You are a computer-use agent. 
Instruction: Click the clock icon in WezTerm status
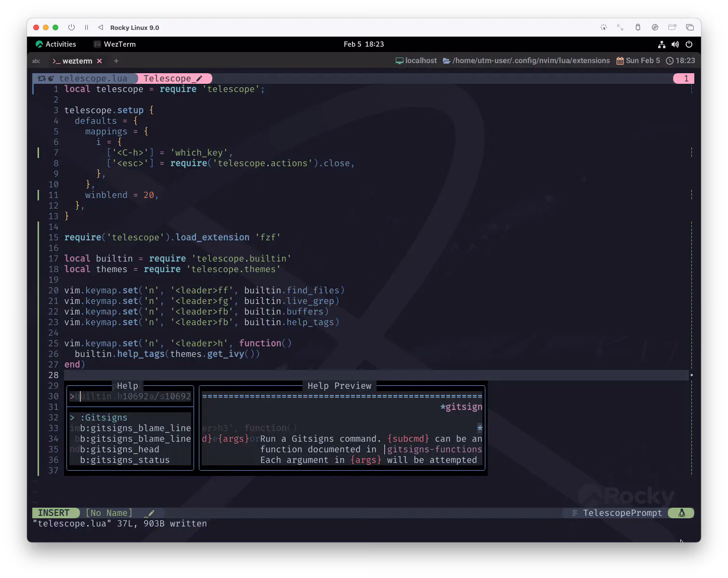670,61
